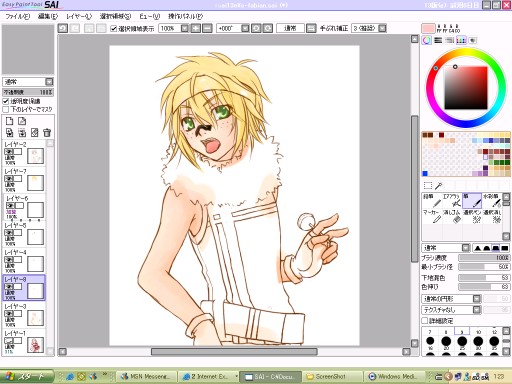This screenshot has width=512, height=384.
Task: Hide layer レイヤー4 with its eye icon
Action: click(9, 260)
